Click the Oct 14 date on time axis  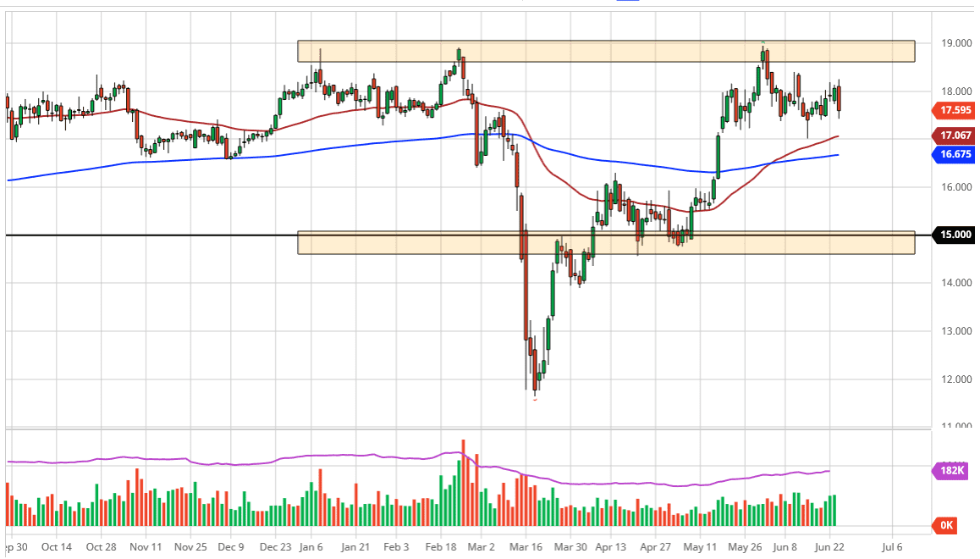point(56,546)
